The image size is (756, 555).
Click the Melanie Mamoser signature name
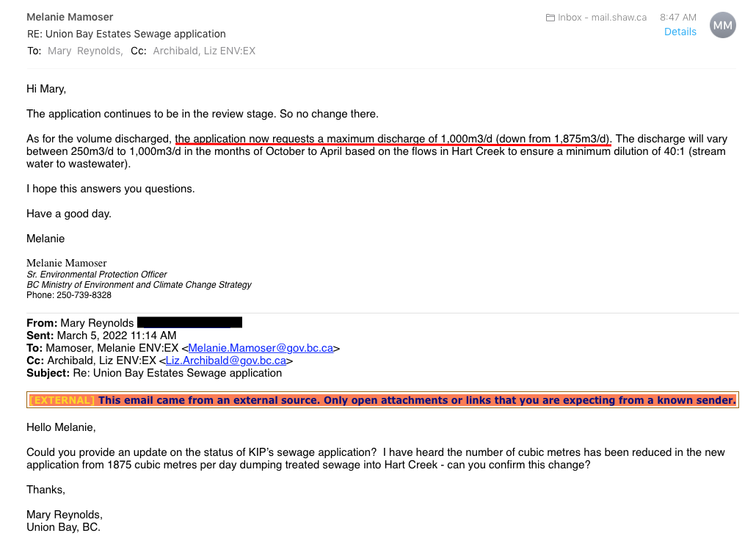pyautogui.click(x=67, y=264)
